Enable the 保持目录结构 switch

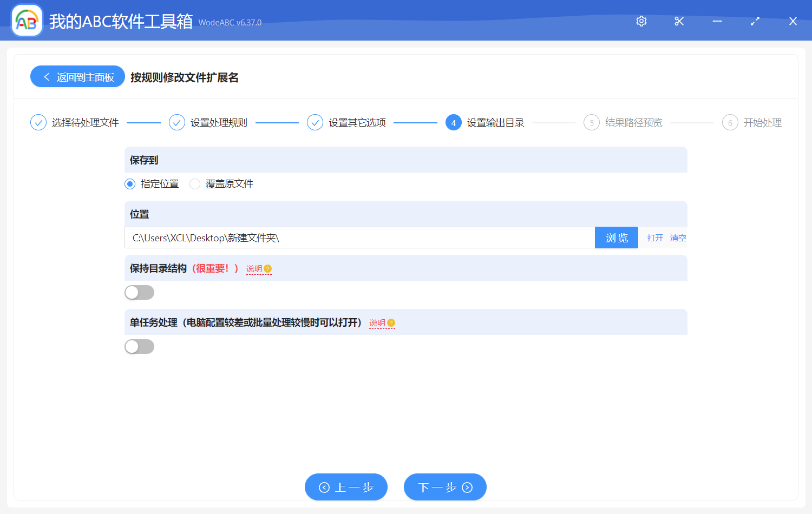point(139,292)
